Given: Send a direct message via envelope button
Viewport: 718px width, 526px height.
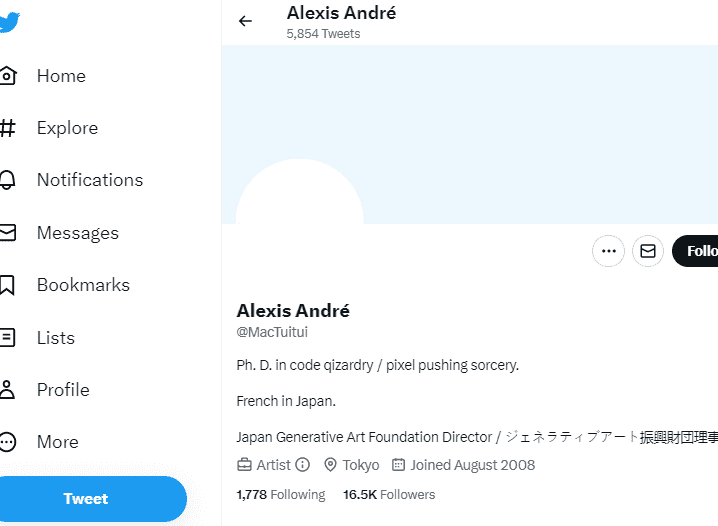Looking at the screenshot, I should pos(648,251).
